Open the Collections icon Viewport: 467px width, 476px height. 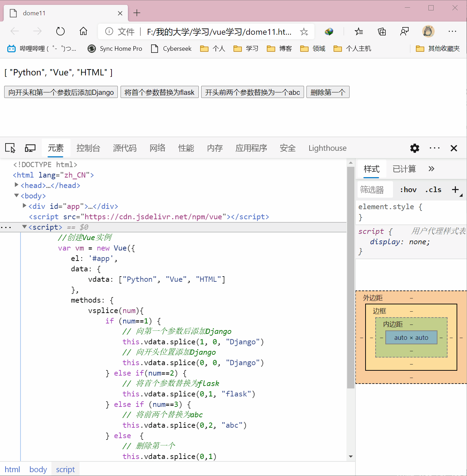[382, 32]
